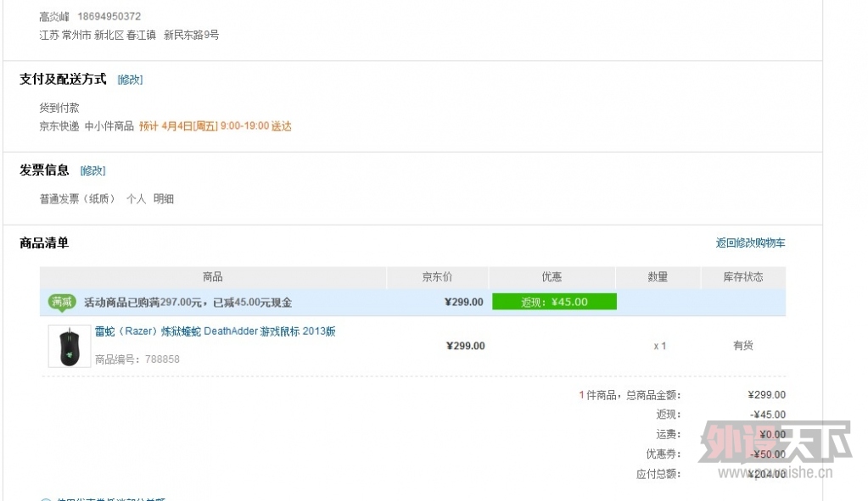Click 货到付款 payment method text

click(59, 108)
